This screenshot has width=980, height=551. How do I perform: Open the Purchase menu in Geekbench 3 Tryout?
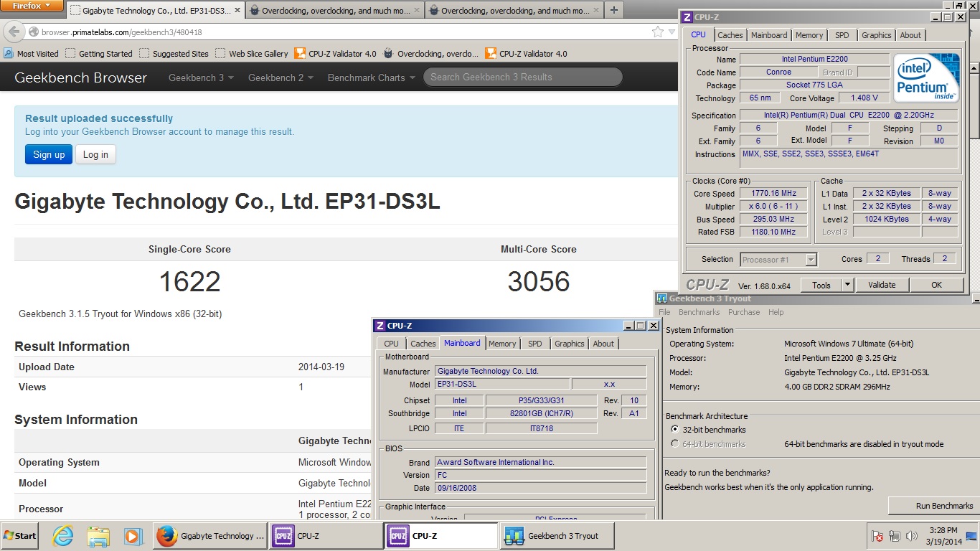click(x=744, y=312)
